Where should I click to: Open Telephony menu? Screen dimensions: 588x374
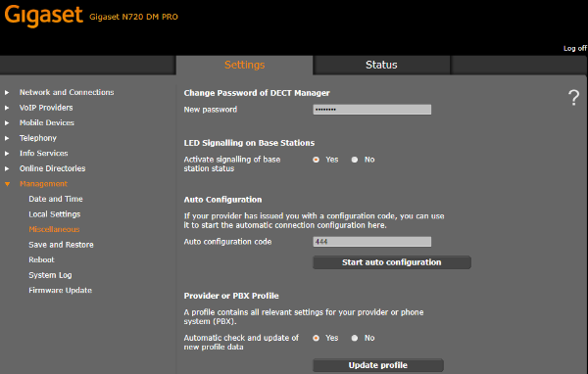click(x=38, y=138)
